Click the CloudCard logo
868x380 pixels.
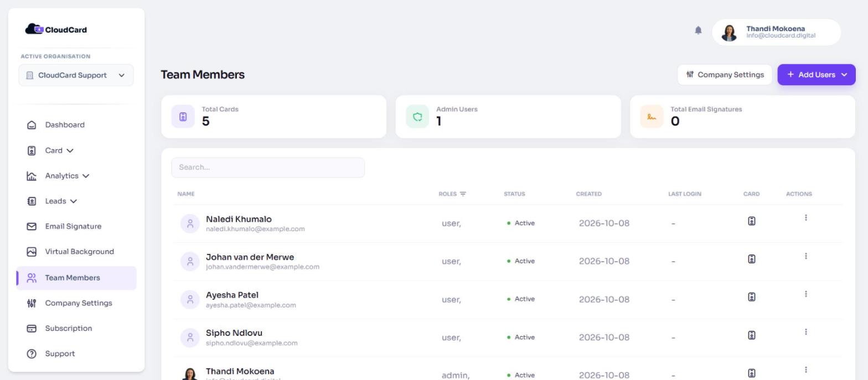pyautogui.click(x=56, y=29)
